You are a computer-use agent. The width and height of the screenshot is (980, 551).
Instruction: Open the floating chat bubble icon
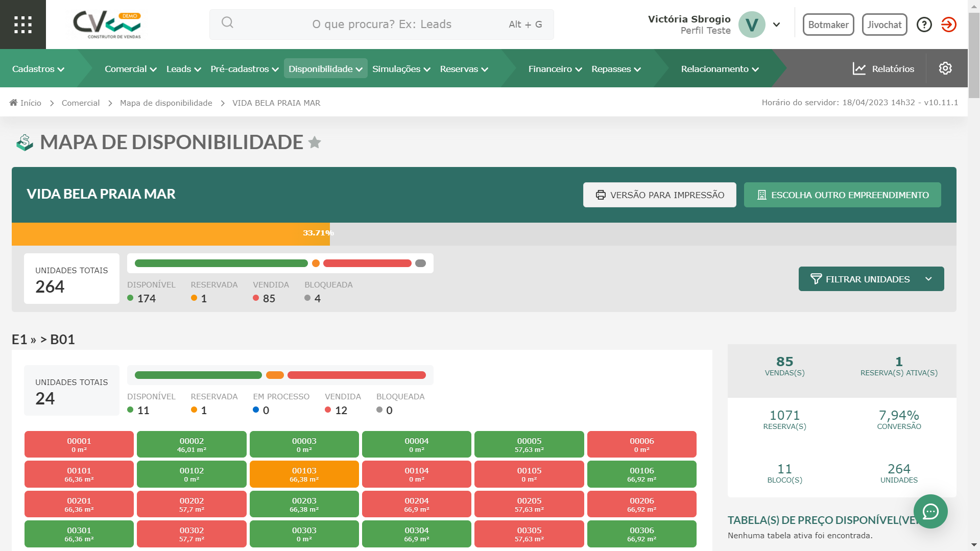tap(930, 511)
